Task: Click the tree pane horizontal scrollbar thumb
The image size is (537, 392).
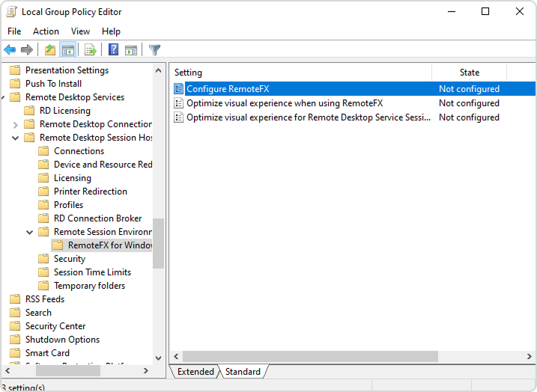Action: (x=68, y=370)
